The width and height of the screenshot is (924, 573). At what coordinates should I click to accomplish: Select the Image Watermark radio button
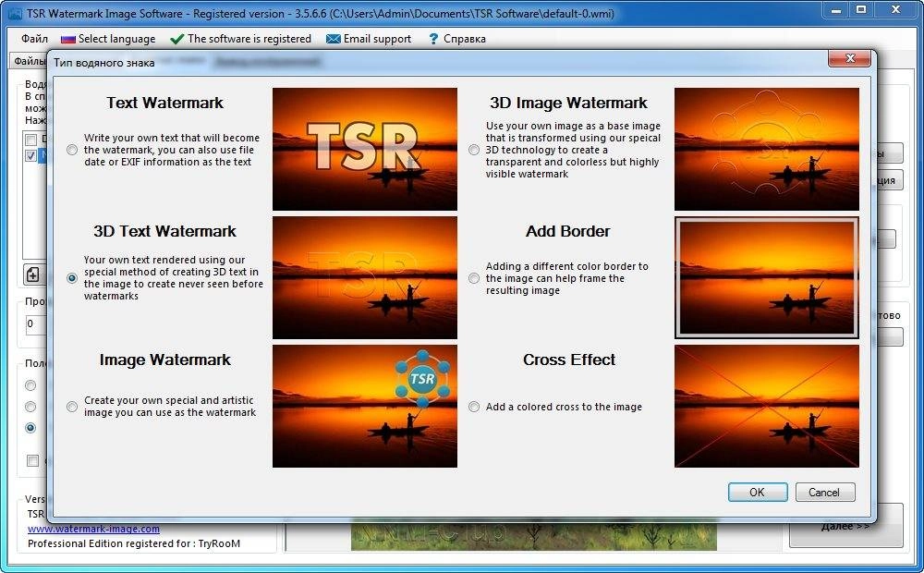(72, 406)
